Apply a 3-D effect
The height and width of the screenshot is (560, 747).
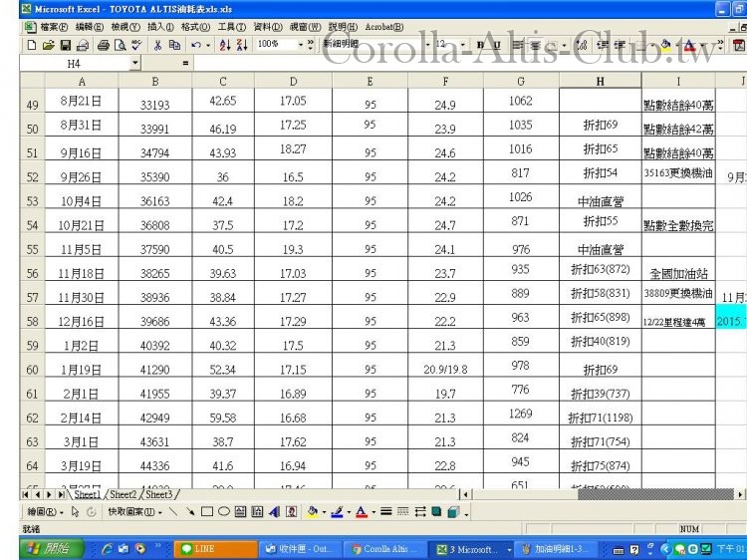pos(453,512)
